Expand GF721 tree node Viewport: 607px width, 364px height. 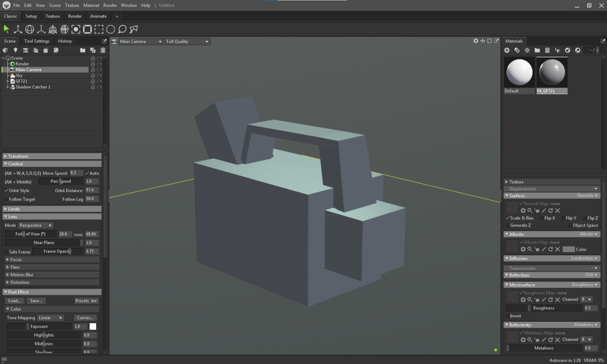click(x=7, y=81)
